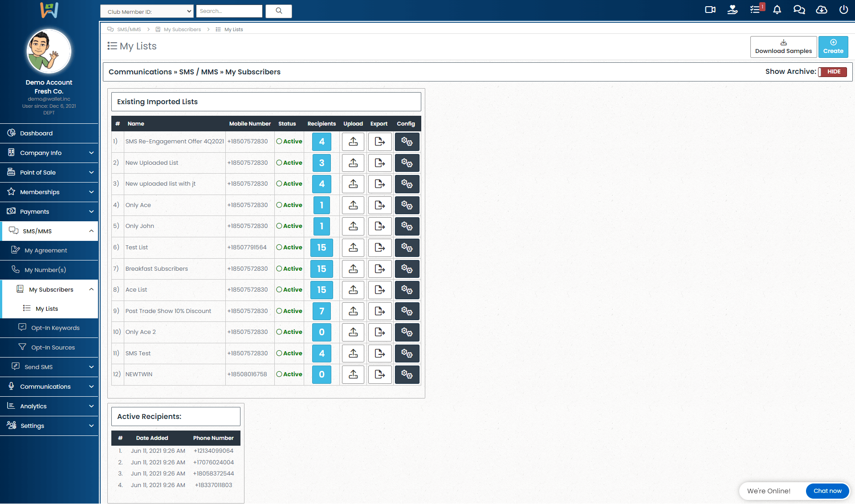
Task: Click the search magnifier button
Action: click(x=279, y=11)
